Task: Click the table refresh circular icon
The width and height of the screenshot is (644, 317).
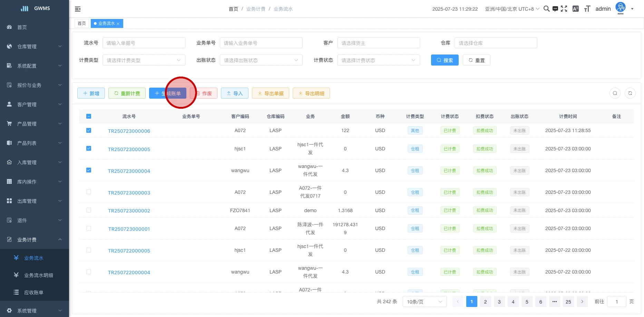Action: (630, 93)
